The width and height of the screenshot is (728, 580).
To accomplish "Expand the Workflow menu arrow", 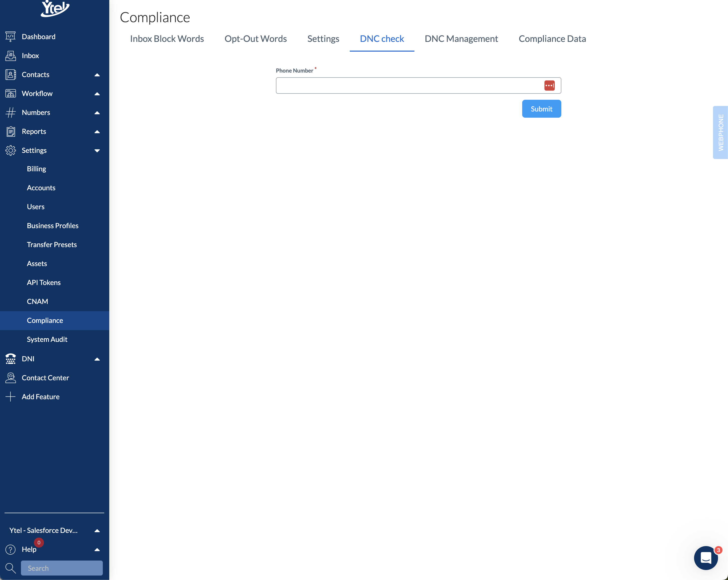I will 97,94.
